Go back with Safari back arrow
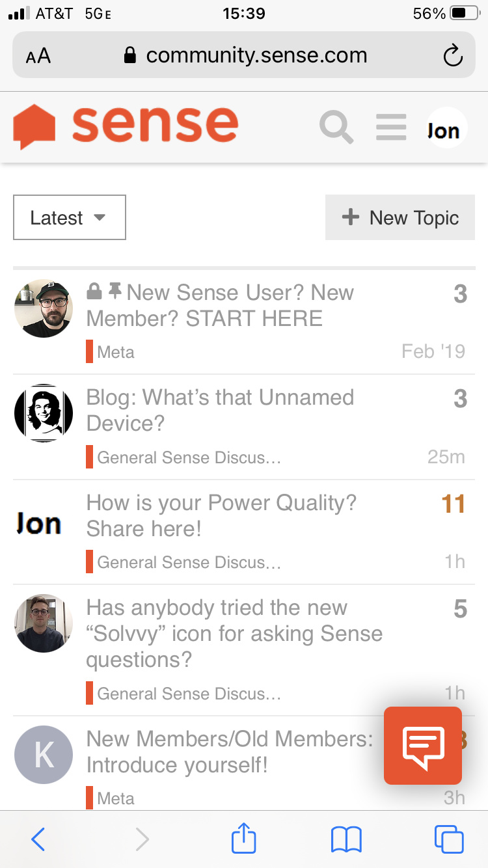Image resolution: width=488 pixels, height=868 pixels. tap(38, 839)
